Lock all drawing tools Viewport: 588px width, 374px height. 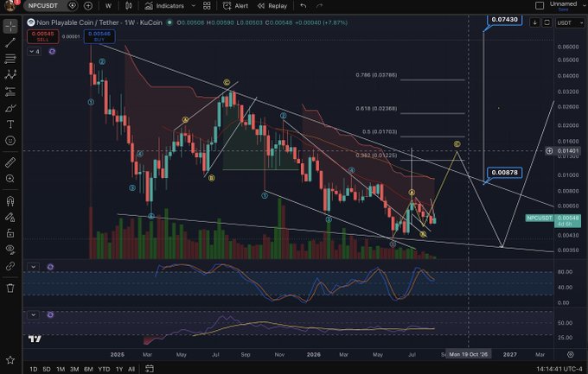[x=10, y=233]
